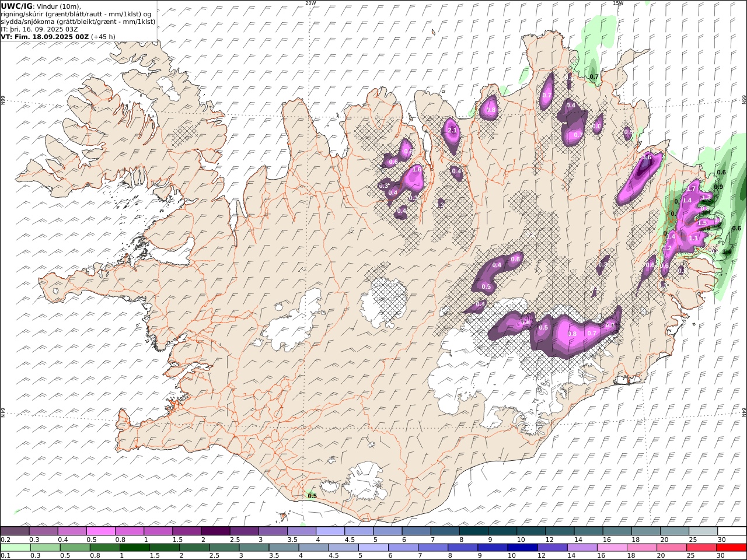This screenshot has width=747, height=560.
Task: Click the palest green 0.1 swatch in lower legend
Action: click(x=15, y=548)
